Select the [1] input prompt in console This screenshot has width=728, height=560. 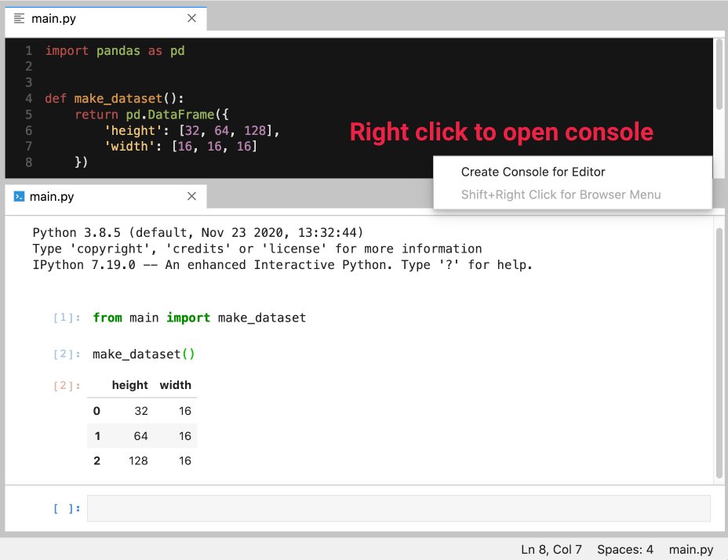(67, 318)
